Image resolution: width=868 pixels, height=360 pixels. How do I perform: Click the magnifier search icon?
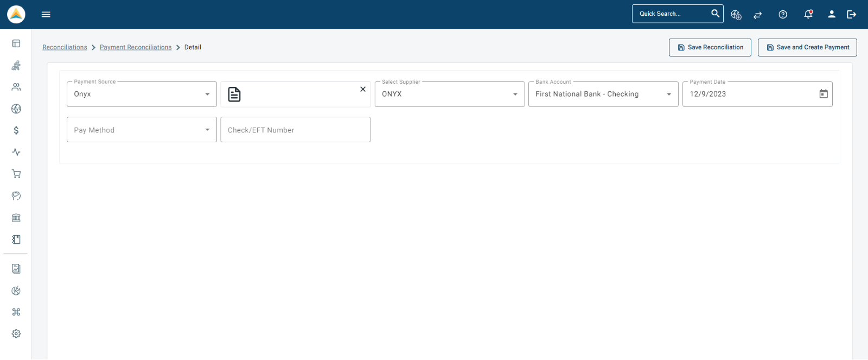point(715,14)
